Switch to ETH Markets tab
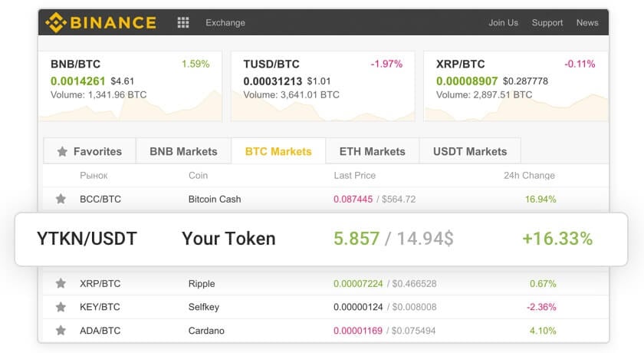644x353 pixels. point(372,151)
